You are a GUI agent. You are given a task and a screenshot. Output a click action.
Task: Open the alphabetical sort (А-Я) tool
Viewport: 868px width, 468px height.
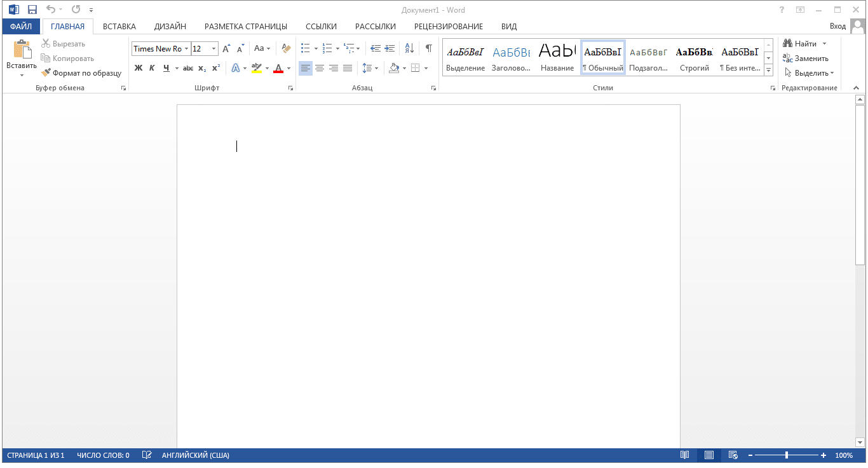click(409, 48)
